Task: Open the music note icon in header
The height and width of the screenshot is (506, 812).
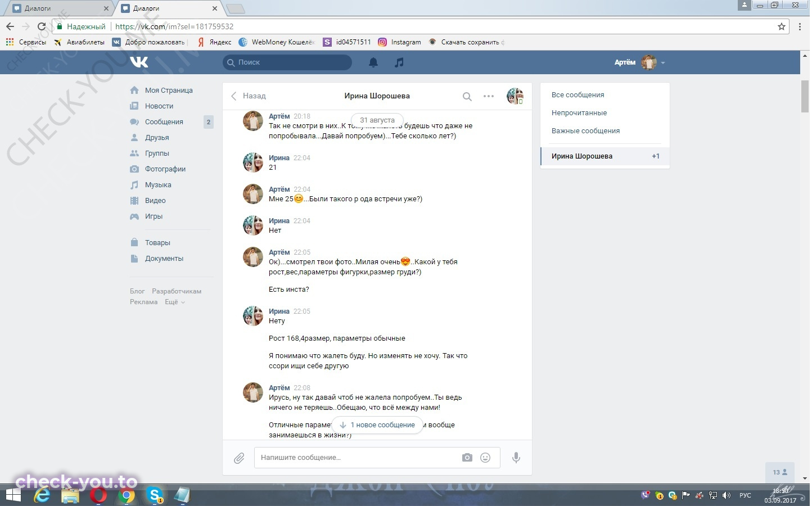Action: 399,62
